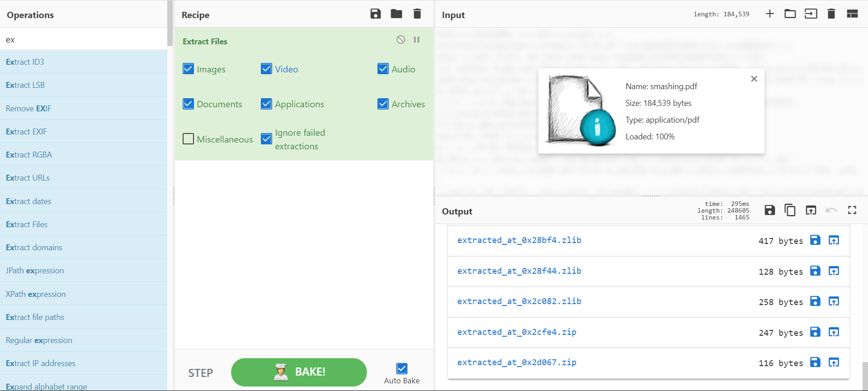Uncheck Ignore failed extractions
The image size is (868, 391).
coord(267,139)
